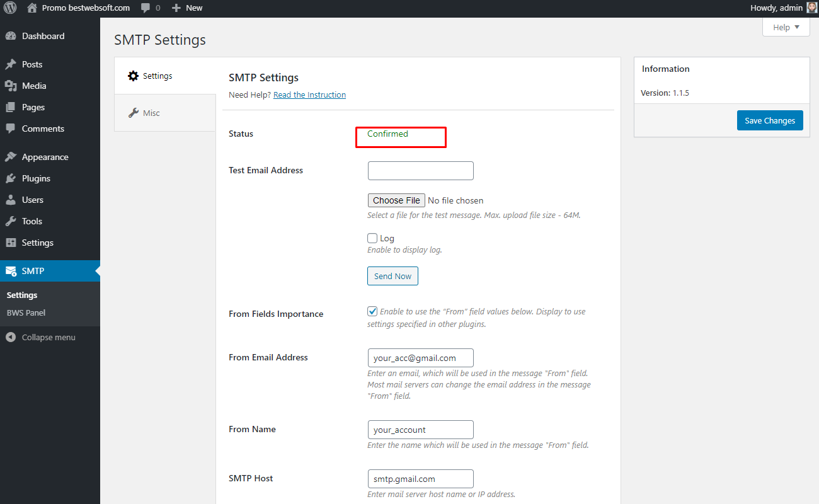Click the Send Now button
819x504 pixels.
coord(392,276)
